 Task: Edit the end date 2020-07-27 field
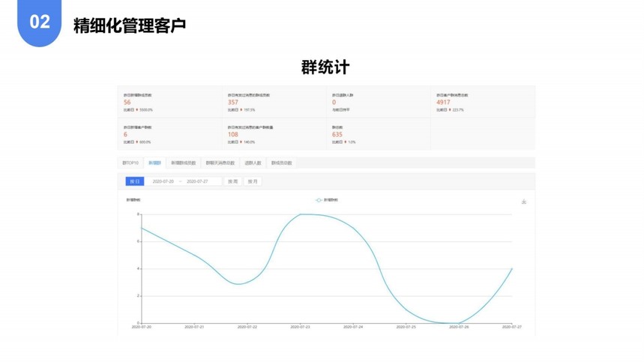click(197, 181)
